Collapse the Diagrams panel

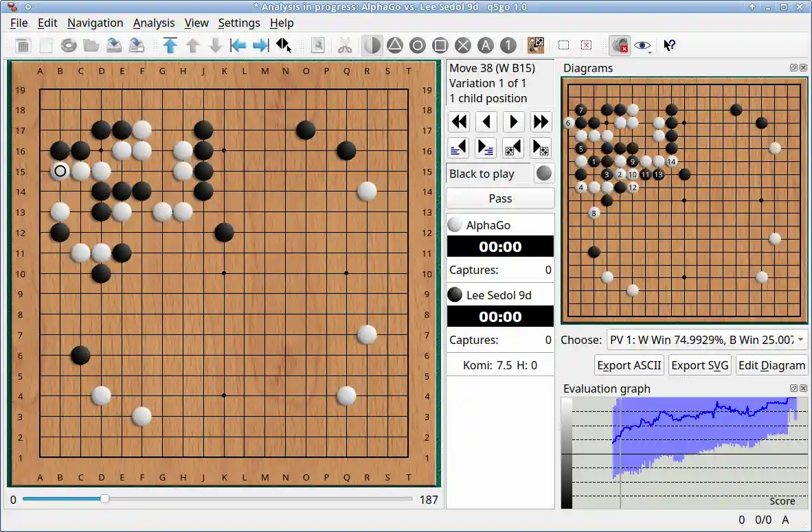(x=793, y=68)
